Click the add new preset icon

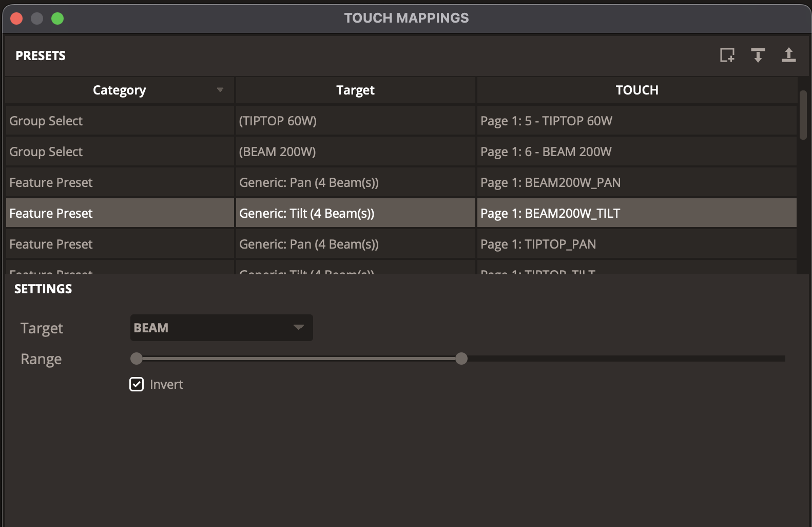coord(727,55)
